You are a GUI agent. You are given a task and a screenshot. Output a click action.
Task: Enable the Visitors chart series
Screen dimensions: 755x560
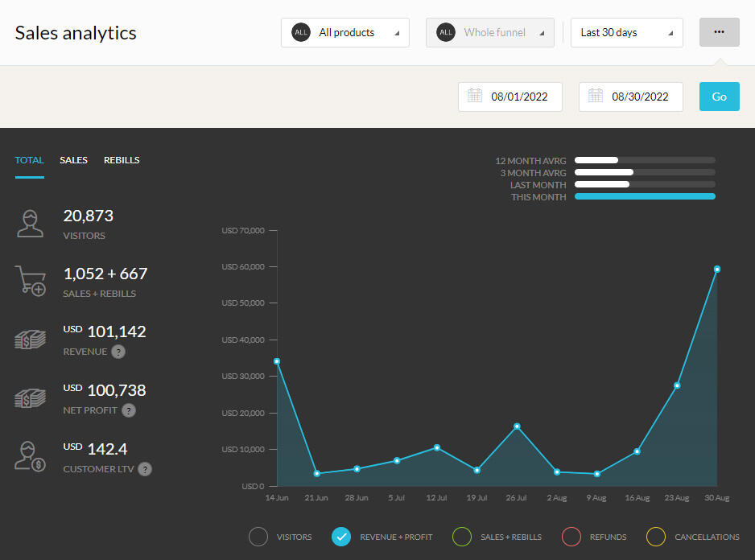point(258,537)
